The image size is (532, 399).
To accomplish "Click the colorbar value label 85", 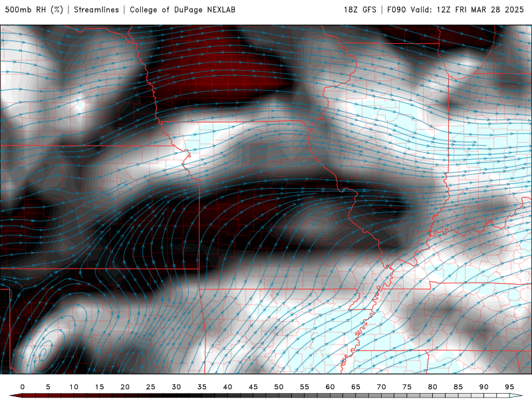I will [458, 387].
